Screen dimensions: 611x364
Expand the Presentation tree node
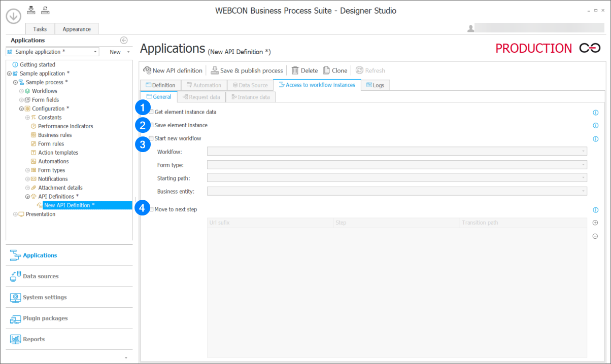[15, 214]
